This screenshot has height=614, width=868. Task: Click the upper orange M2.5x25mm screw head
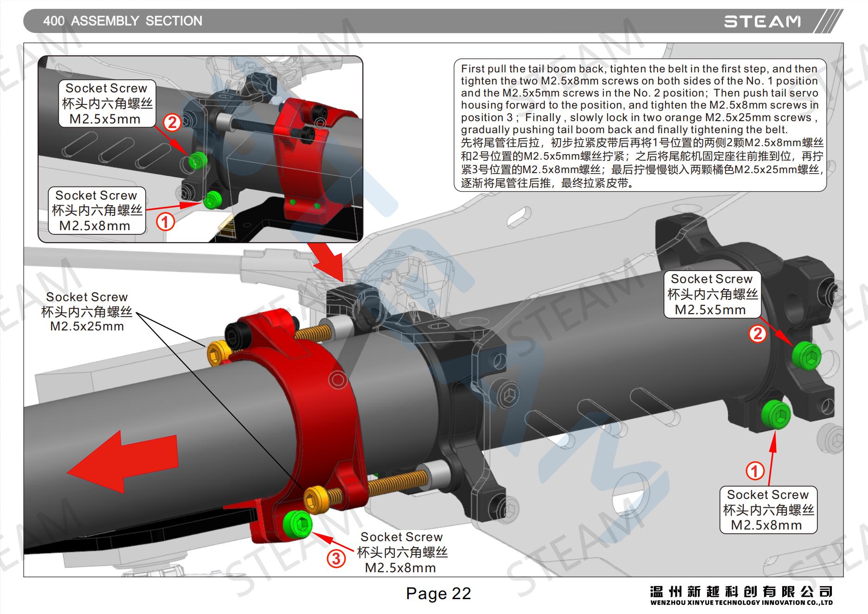coord(217,355)
